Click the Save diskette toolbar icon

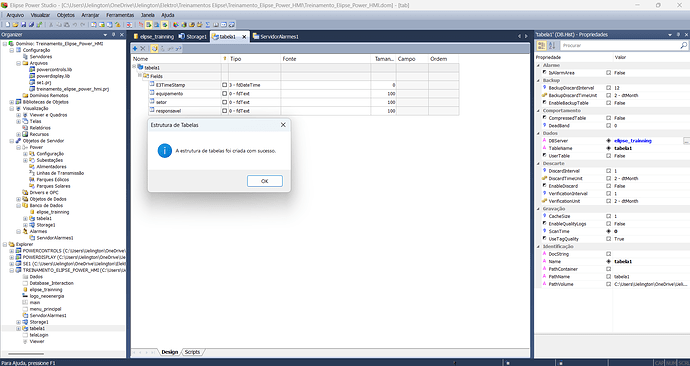(x=23, y=25)
